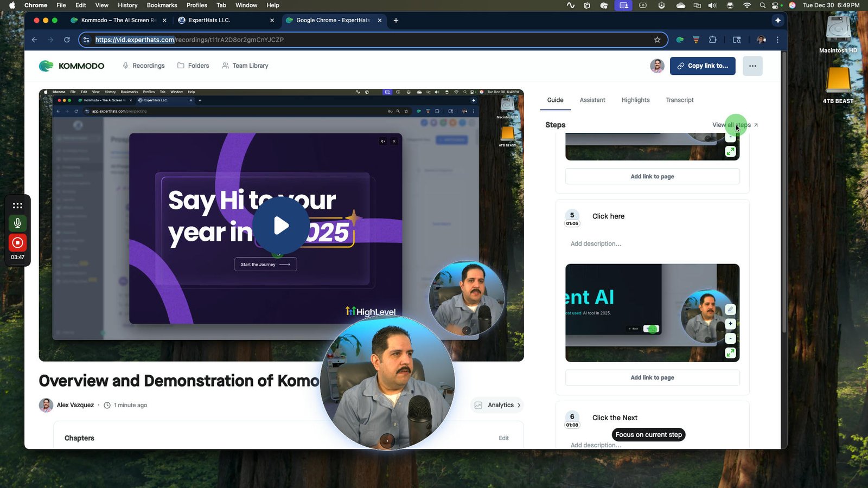Open Folders in the Kommodo navigation
Image resolution: width=868 pixels, height=488 pixels.
(x=193, y=66)
